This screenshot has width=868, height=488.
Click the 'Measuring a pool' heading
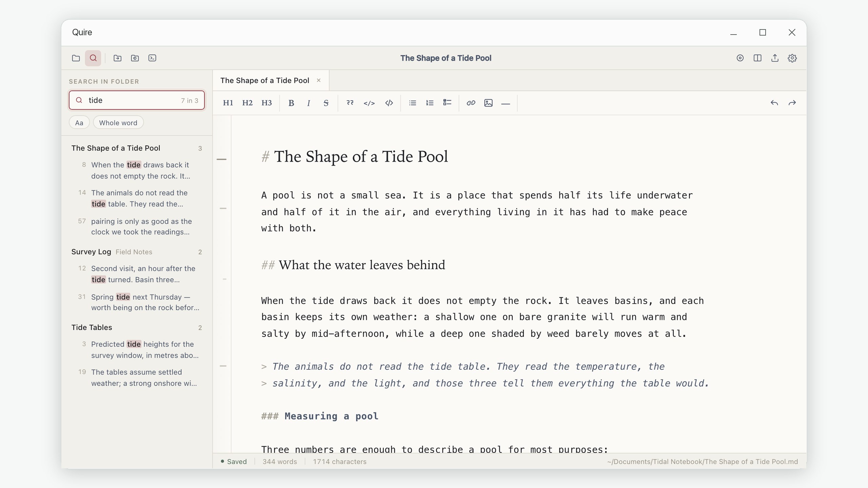click(331, 416)
